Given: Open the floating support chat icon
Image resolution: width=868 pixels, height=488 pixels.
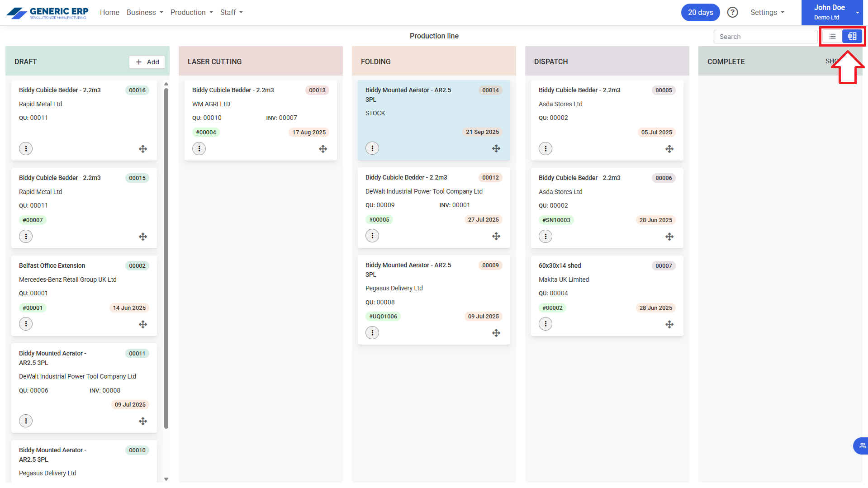Looking at the screenshot, I should 861,445.
